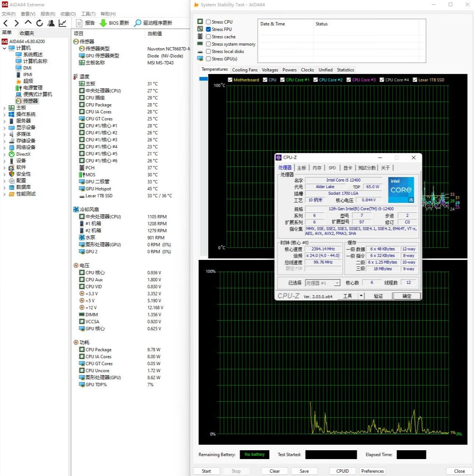
Task: Switch to Cooling Fans tab
Action: [x=245, y=70]
